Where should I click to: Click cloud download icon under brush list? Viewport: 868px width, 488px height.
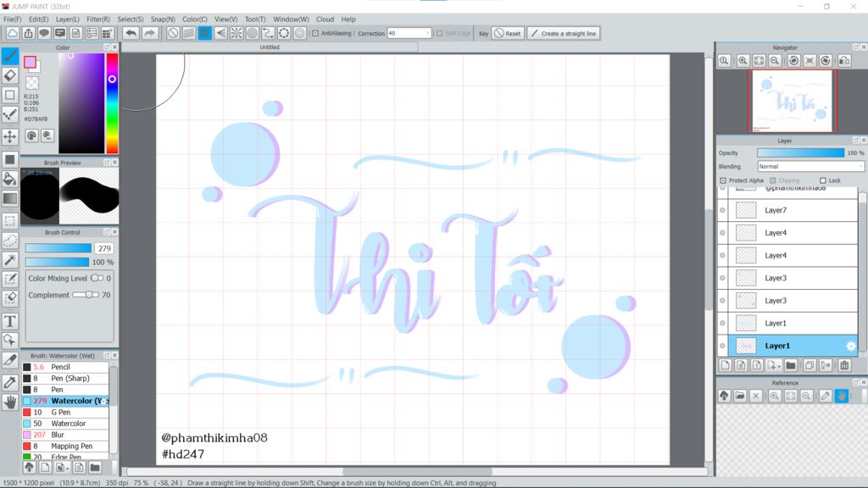coord(30,468)
